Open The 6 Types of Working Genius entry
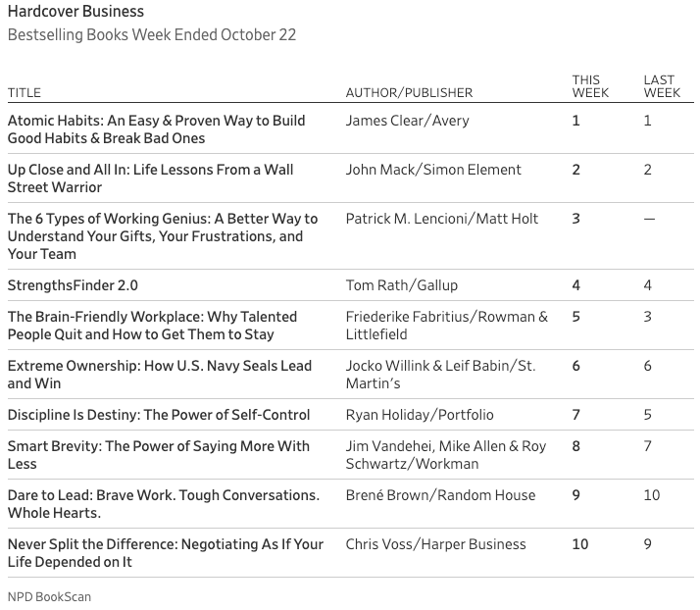 coord(162,236)
